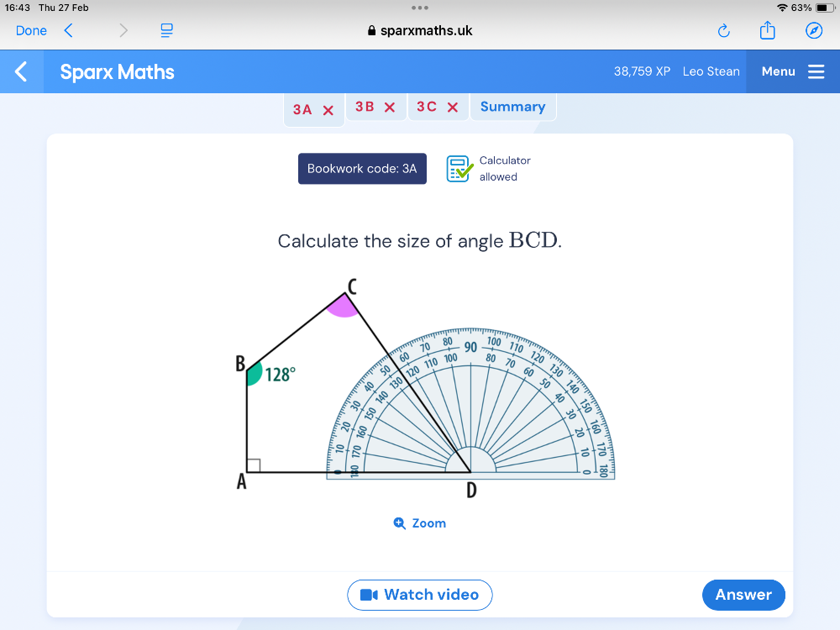Click the pink angle marker at vertex C

(342, 307)
